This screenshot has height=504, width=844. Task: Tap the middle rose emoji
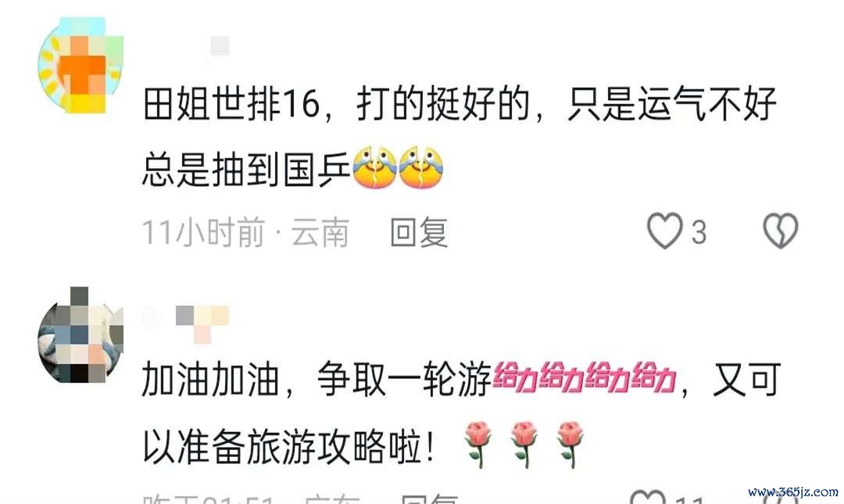pos(524,445)
